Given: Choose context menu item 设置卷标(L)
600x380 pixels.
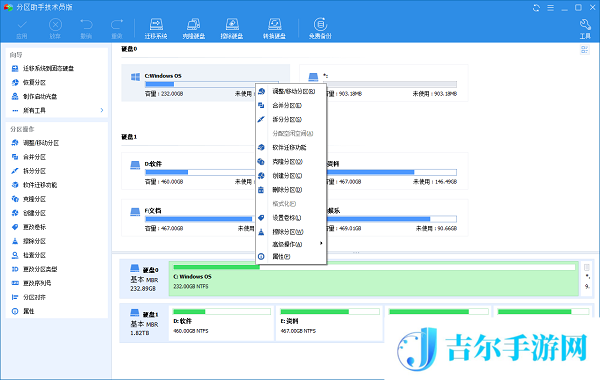Looking at the screenshot, I should (x=291, y=218).
